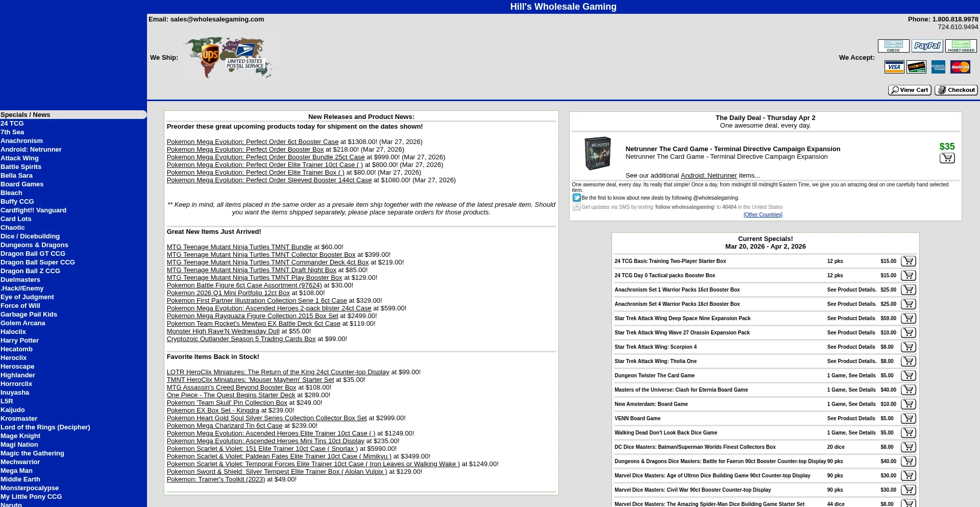The width and height of the screenshot is (980, 507).
Task: Add Attack Wing Deep Space Nine to cart
Action: pos(909,319)
